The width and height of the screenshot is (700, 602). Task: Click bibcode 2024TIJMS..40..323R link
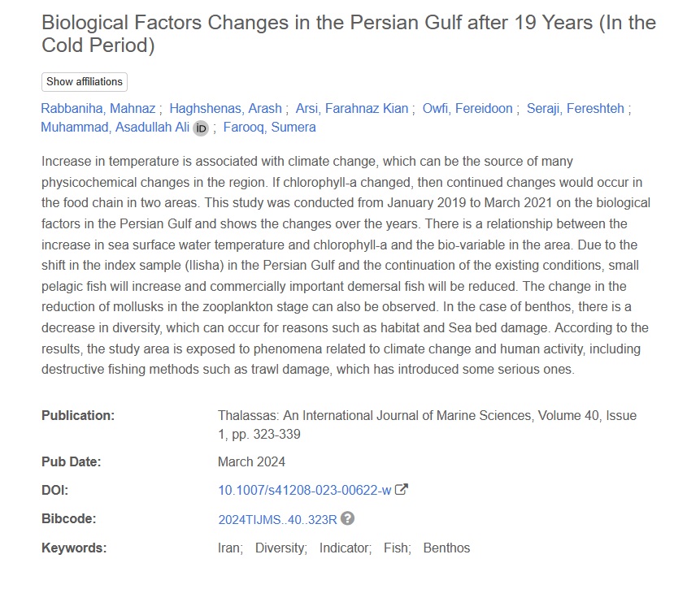[277, 519]
